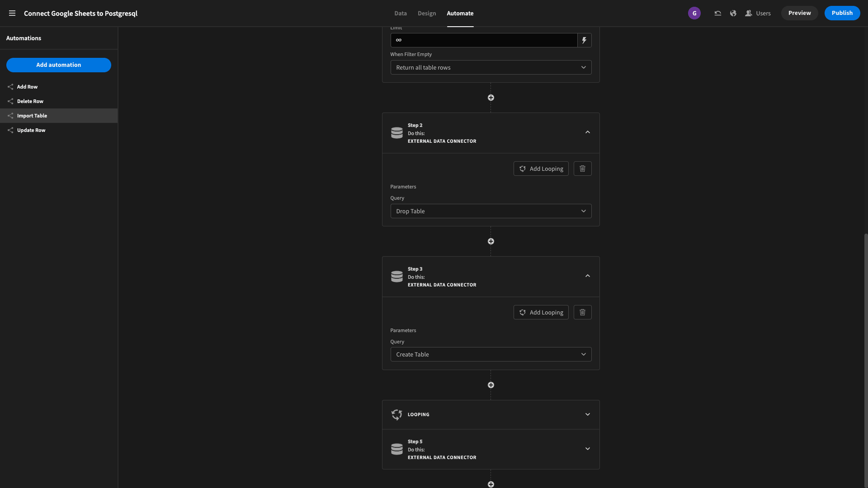Click the Looping icon in Step 3
The height and width of the screenshot is (488, 868).
click(x=522, y=312)
